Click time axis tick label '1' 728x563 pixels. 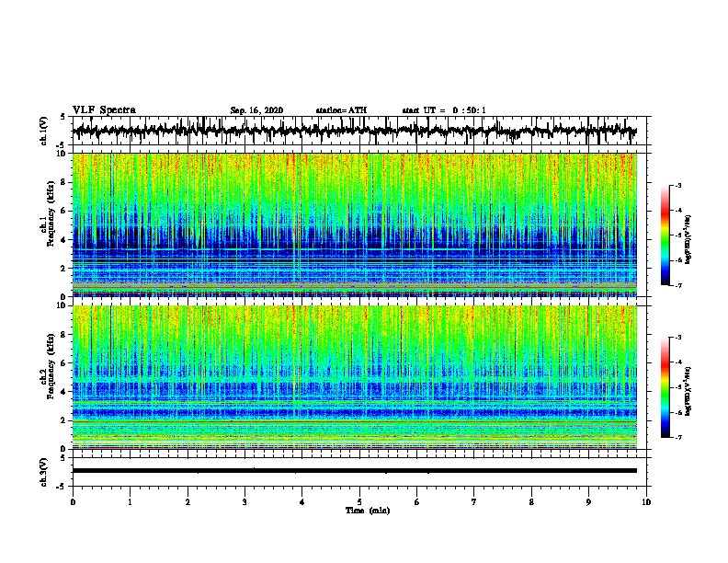(x=130, y=502)
